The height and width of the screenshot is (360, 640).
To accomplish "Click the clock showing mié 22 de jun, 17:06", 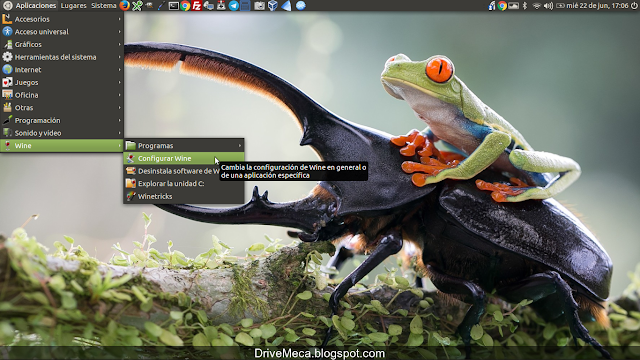I will tap(597, 6).
